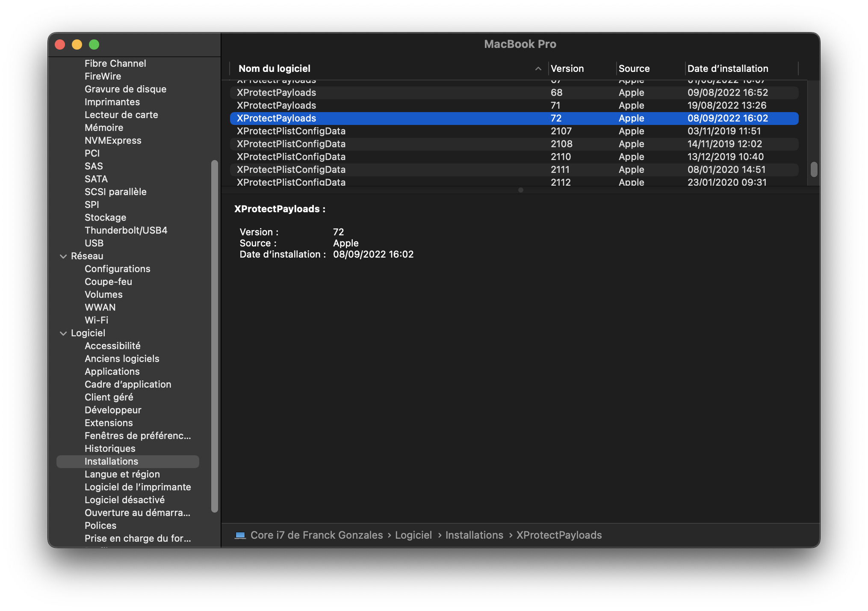
Task: Select Installations in the sidebar
Action: tap(111, 461)
